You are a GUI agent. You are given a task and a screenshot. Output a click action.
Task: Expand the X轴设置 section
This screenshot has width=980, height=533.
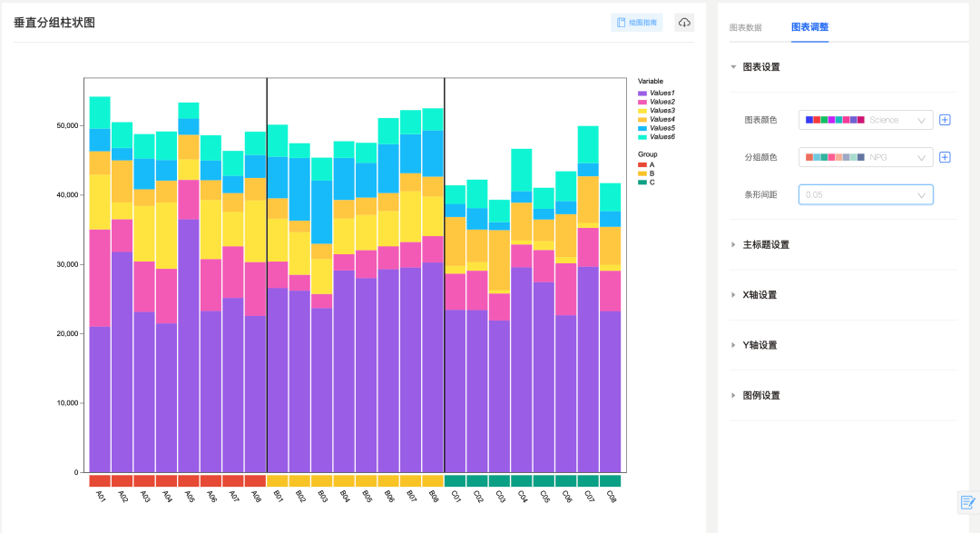coord(759,295)
